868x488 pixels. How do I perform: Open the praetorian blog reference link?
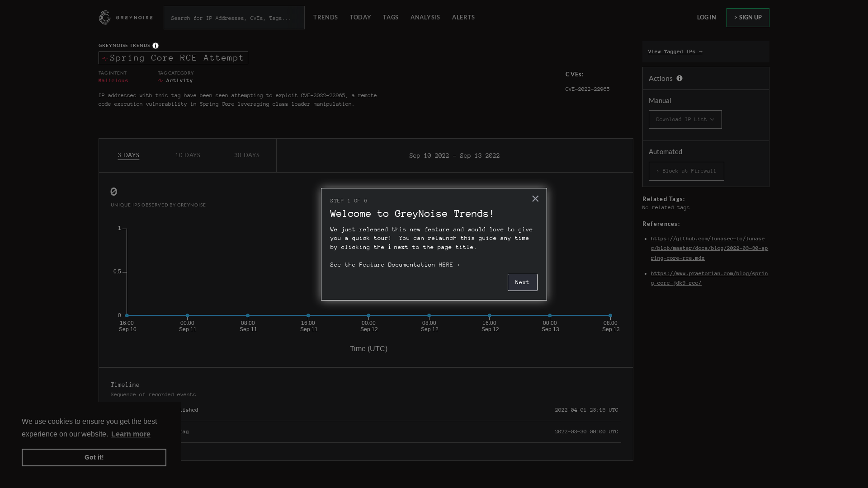pyautogui.click(x=709, y=278)
